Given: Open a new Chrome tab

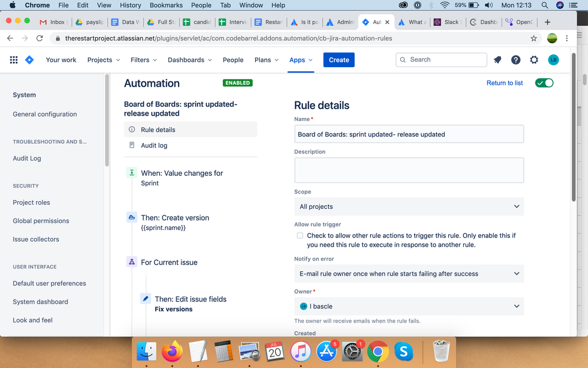Looking at the screenshot, I should [x=547, y=22].
